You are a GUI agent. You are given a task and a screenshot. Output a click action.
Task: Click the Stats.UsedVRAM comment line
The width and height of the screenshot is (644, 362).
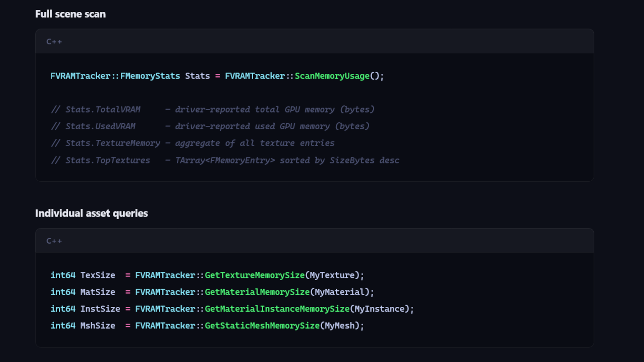point(210,126)
